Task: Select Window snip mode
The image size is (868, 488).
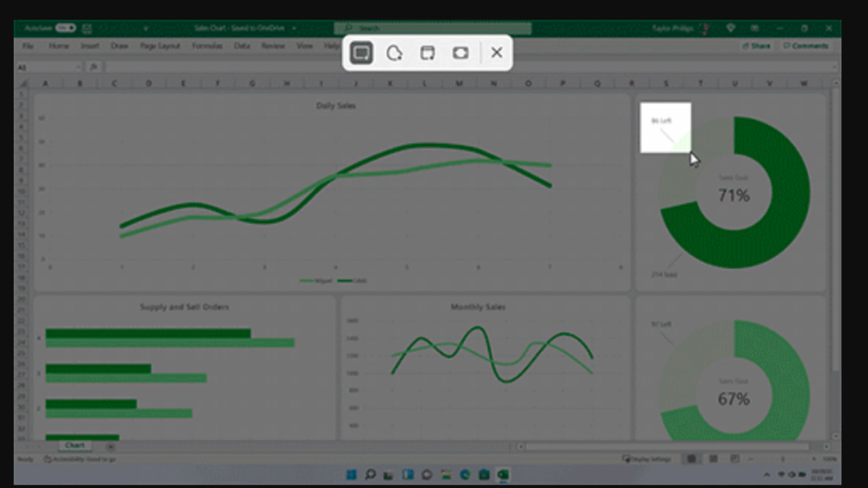Action: 427,53
